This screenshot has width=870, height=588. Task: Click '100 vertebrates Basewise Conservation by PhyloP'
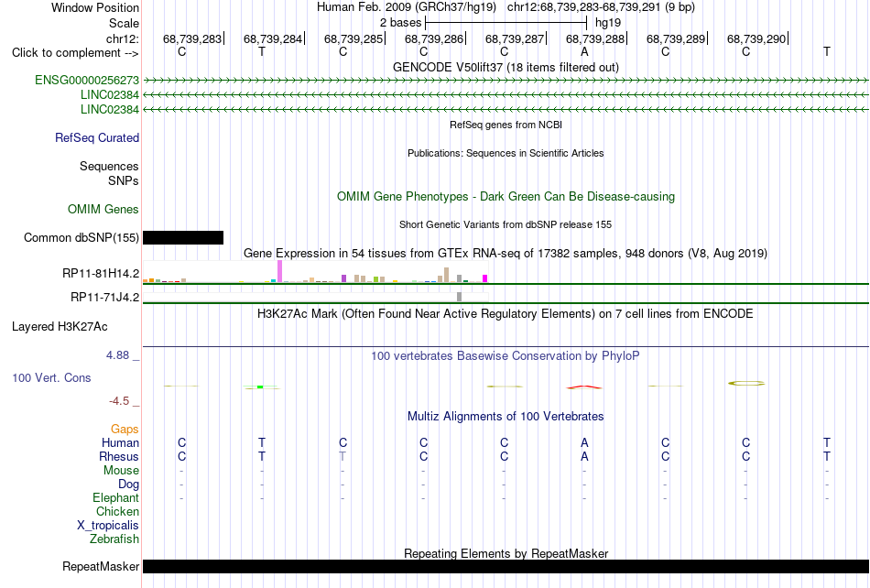coord(506,356)
